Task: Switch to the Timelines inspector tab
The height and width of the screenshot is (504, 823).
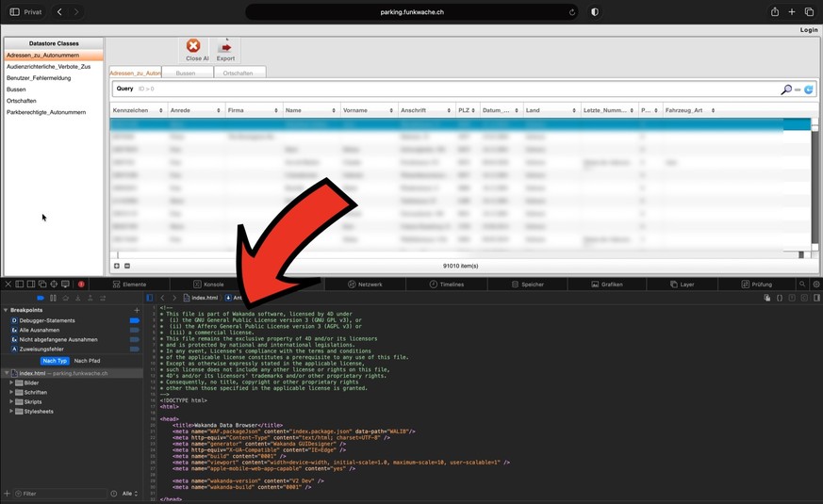Action: [446, 285]
